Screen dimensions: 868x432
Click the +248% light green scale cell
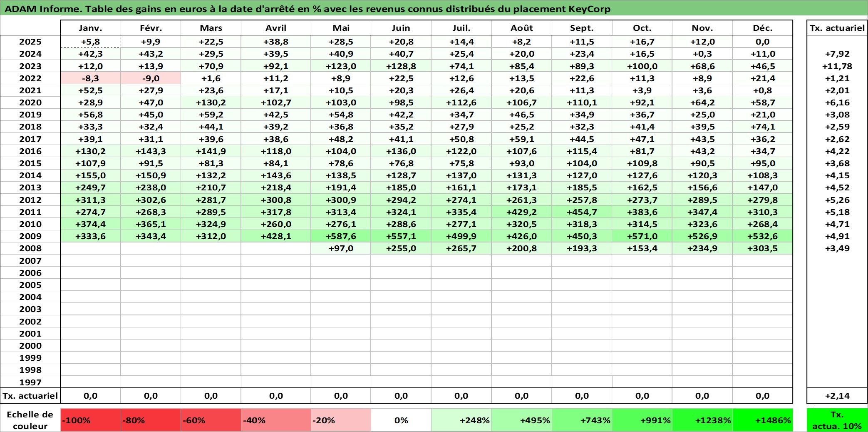tap(461, 420)
